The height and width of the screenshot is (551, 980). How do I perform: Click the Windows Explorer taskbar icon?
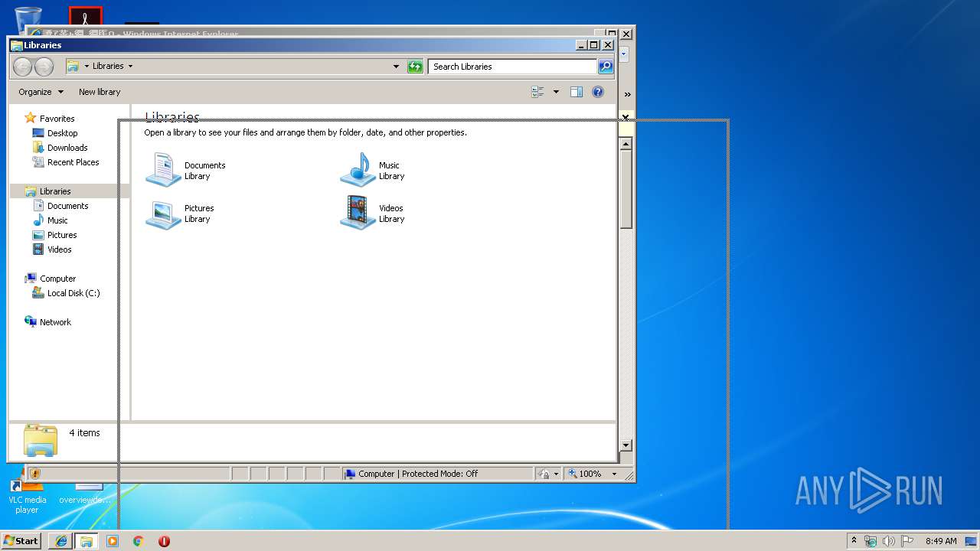click(86, 541)
